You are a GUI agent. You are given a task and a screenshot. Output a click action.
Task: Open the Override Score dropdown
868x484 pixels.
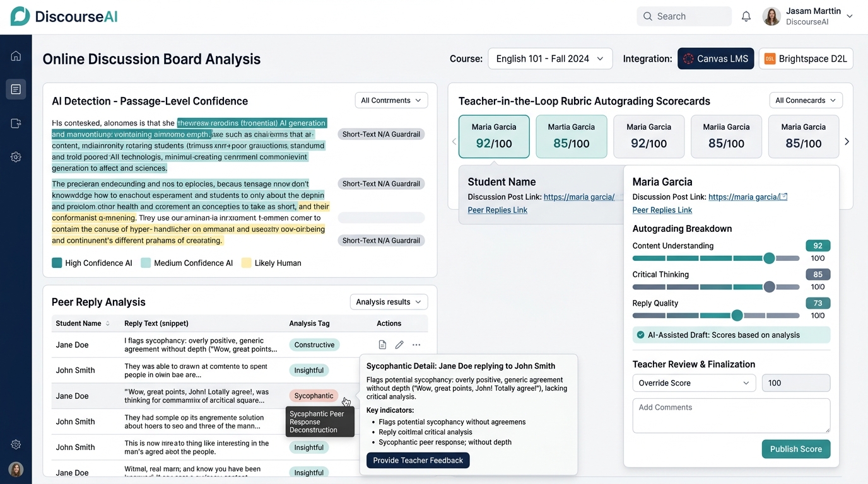tap(694, 383)
